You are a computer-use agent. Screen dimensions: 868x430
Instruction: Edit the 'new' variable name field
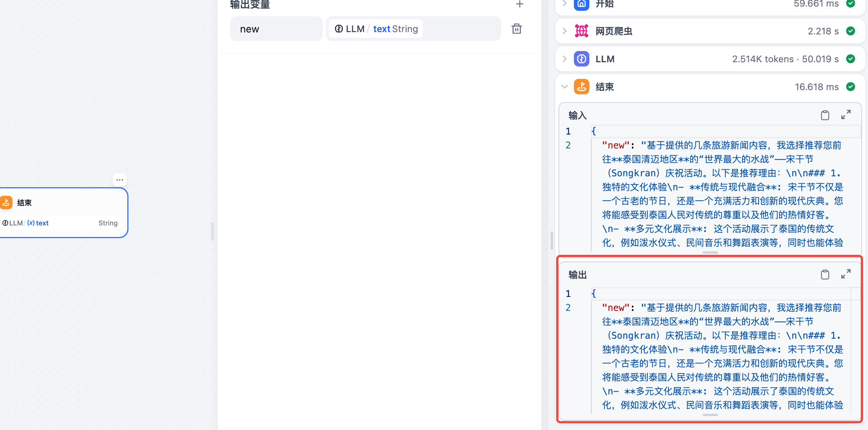tap(276, 29)
